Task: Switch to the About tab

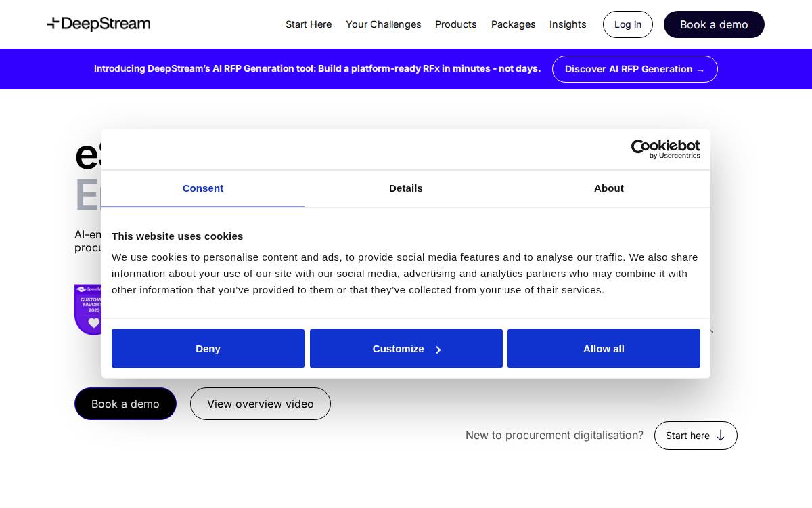Action: [609, 188]
